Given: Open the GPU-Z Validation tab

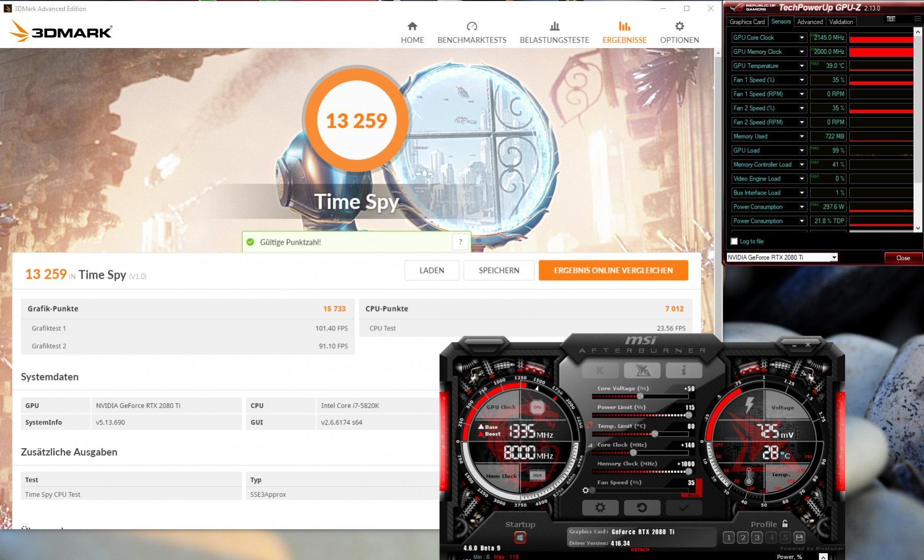Looking at the screenshot, I should click(841, 21).
